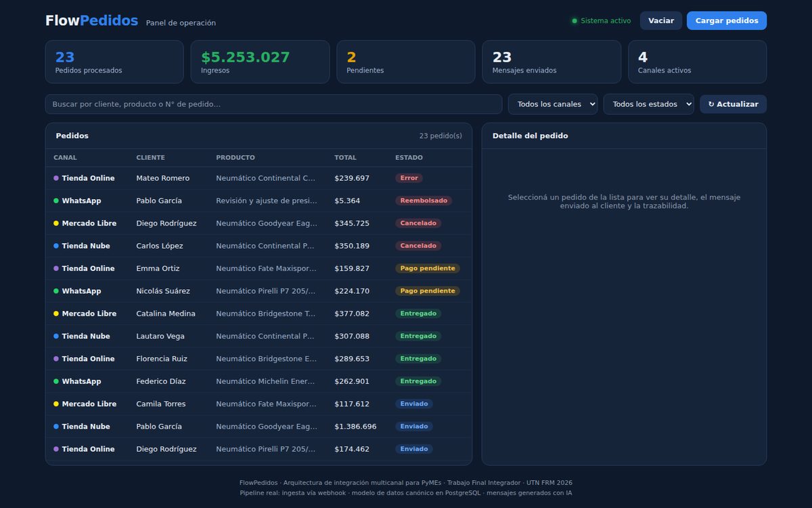This screenshot has height=508, width=812.
Task: Click the green WhatsApp dot for Pablo García
Action: click(x=56, y=200)
